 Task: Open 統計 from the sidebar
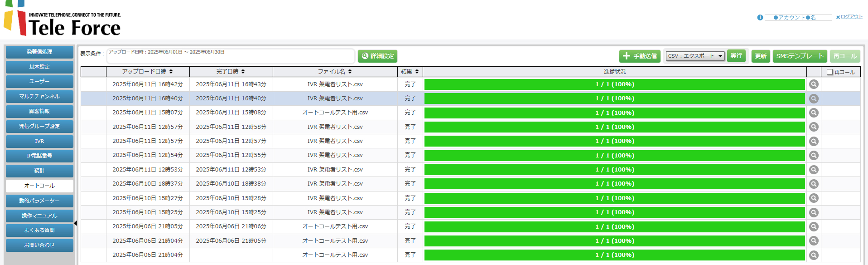pos(39,171)
